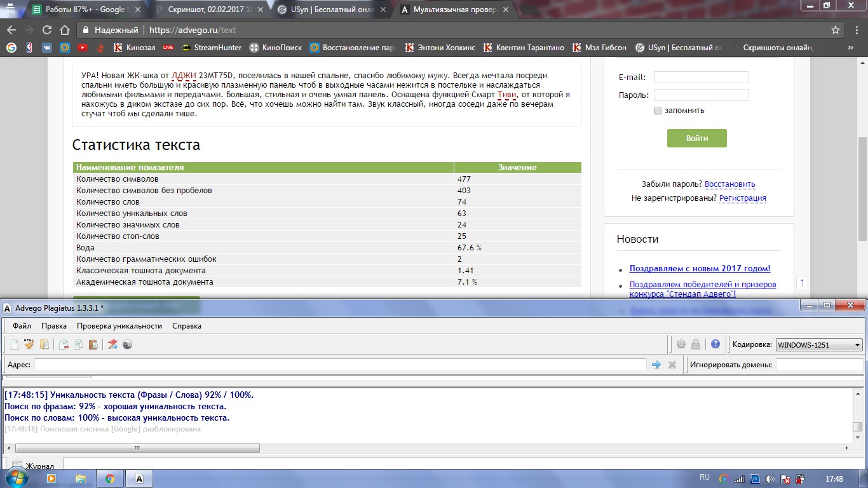Follow the Восстановить password link
Viewport: 868px width, 488px height.
point(729,184)
